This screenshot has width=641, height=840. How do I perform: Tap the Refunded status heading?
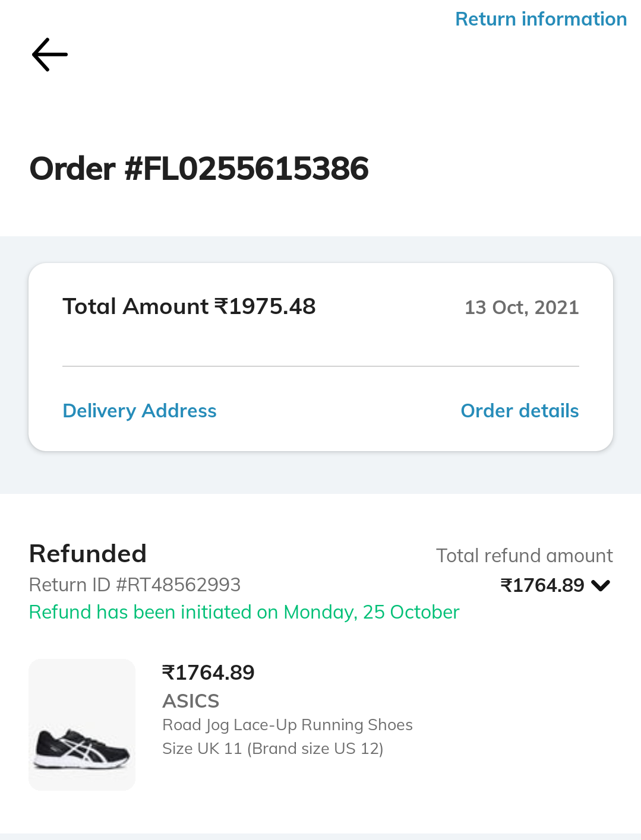tap(88, 554)
